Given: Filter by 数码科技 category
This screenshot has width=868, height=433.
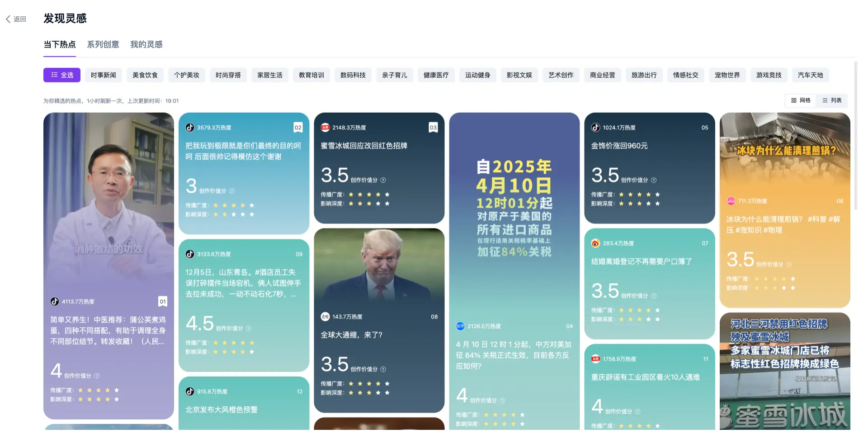Looking at the screenshot, I should (353, 75).
